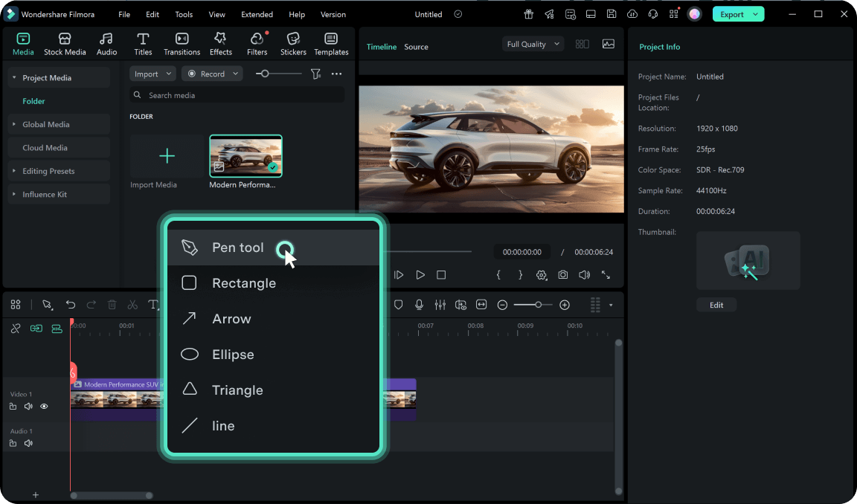Pick the Arrow shape option
The height and width of the screenshot is (504, 857).
[273, 318]
